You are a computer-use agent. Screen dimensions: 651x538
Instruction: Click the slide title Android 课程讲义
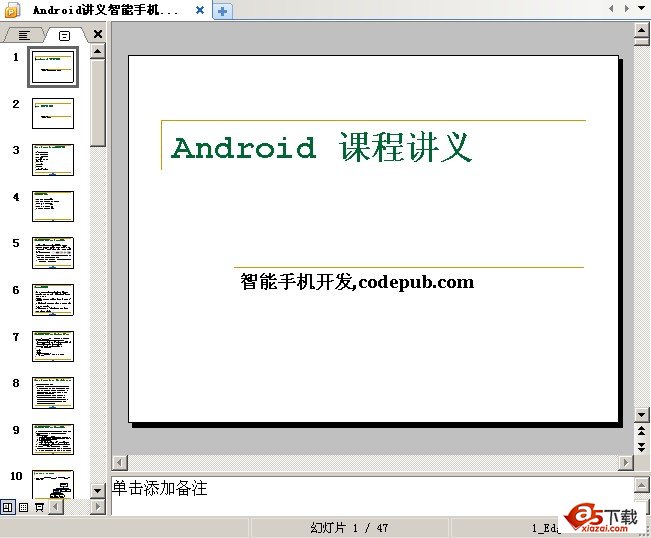click(x=322, y=147)
